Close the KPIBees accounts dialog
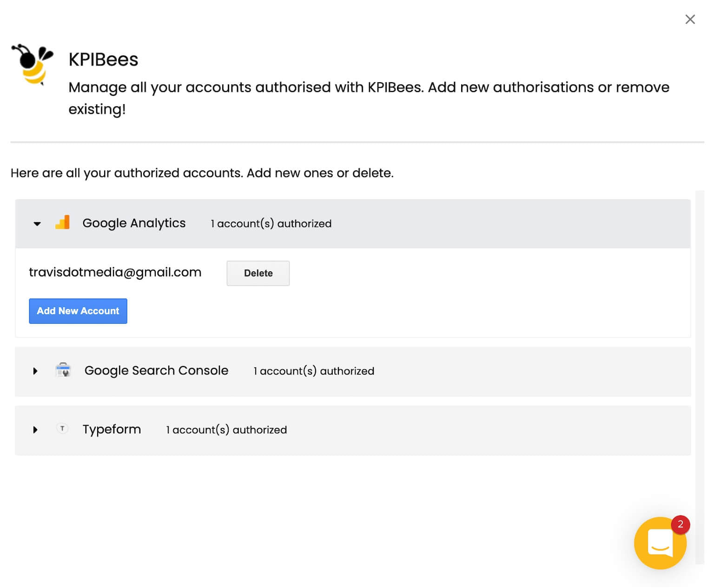This screenshot has width=714, height=588. 690,19
